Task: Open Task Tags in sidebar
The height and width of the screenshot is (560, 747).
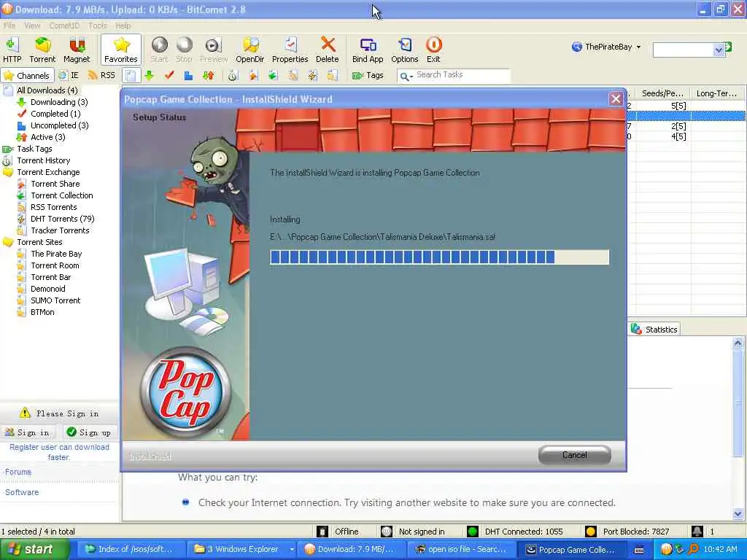Action: (x=34, y=149)
